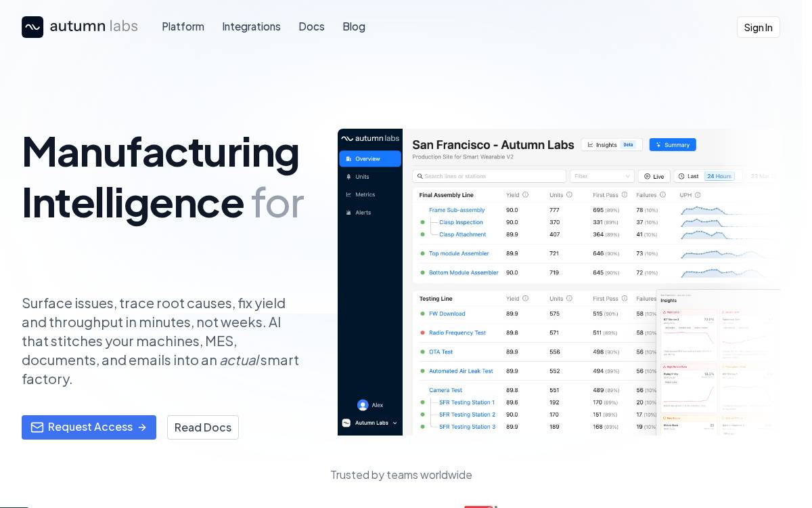Open the Insights Beta button
812x508 pixels.
coord(612,145)
